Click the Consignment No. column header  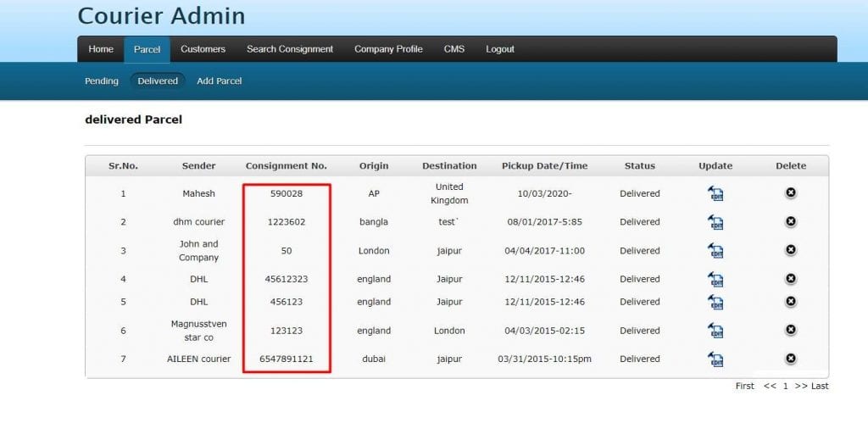(x=287, y=165)
